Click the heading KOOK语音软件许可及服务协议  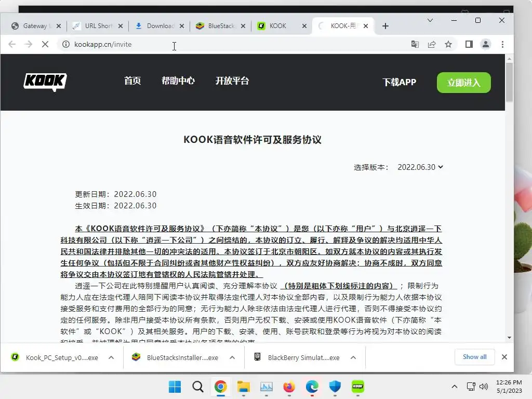pyautogui.click(x=252, y=140)
